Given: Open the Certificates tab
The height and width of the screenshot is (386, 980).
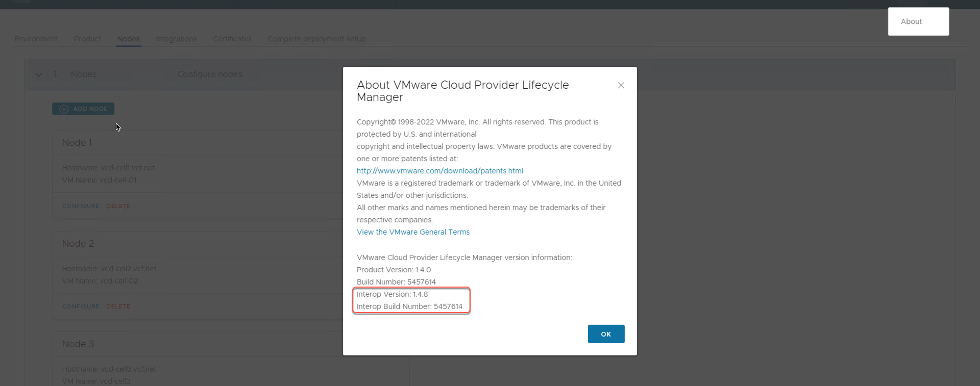Looking at the screenshot, I should (x=232, y=39).
